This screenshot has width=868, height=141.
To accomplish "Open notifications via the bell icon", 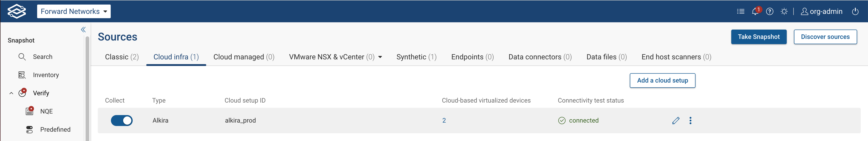I will coord(755,11).
